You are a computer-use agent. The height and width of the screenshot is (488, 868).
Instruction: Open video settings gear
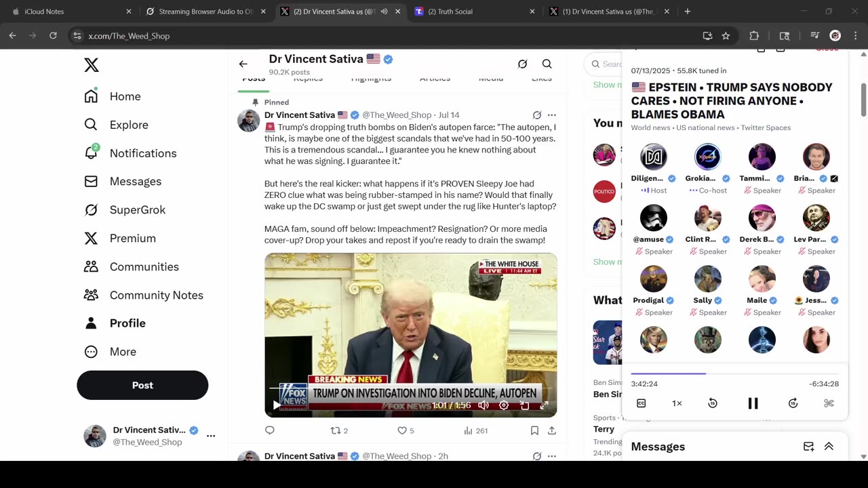(x=504, y=405)
